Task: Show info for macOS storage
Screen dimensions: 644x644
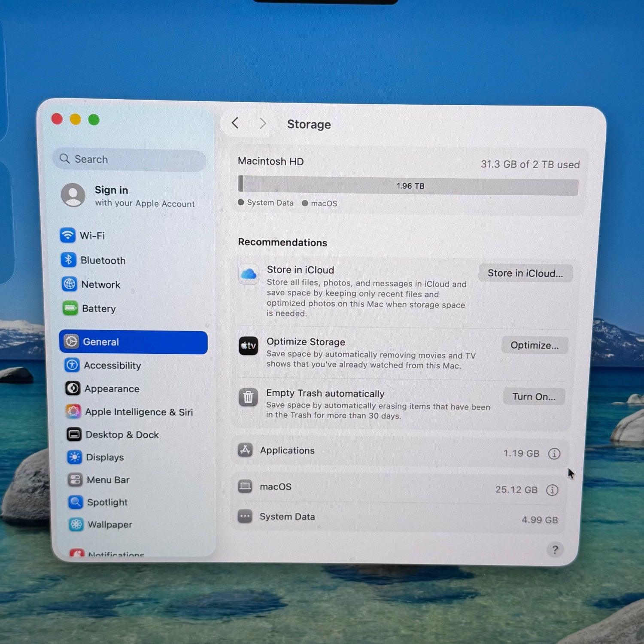Action: point(552,490)
